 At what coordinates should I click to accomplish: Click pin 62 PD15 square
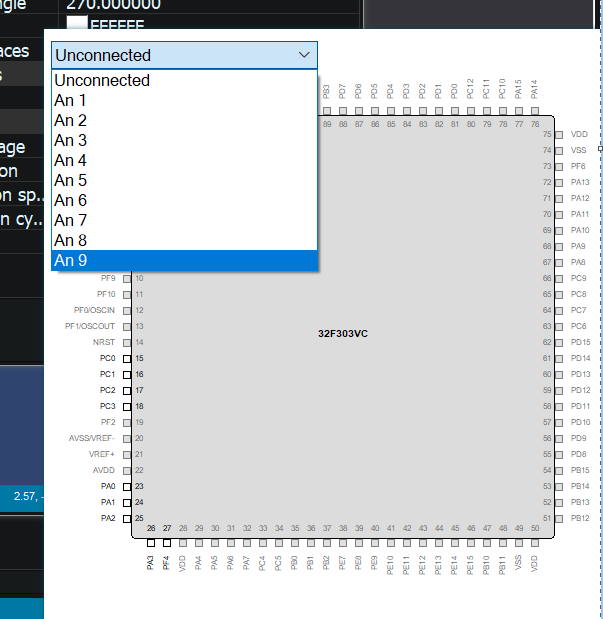[x=559, y=343]
